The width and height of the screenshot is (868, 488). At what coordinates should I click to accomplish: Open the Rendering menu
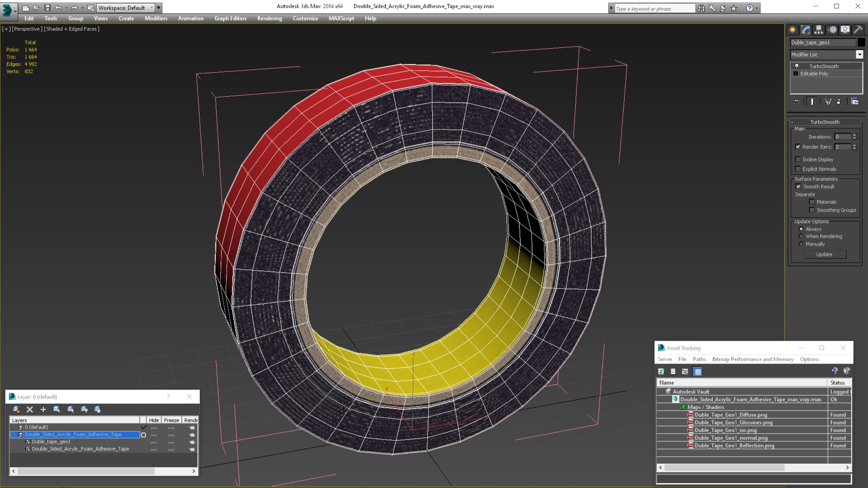[x=269, y=19]
